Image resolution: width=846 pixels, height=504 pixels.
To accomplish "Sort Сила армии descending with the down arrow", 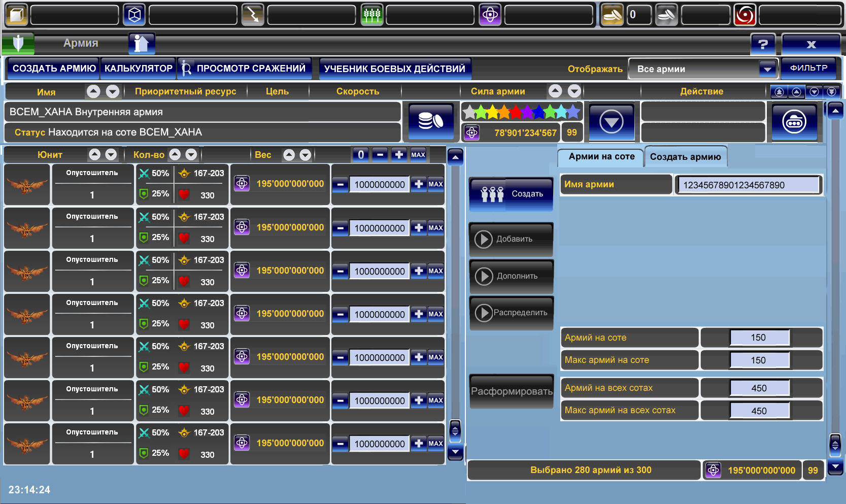I will (x=574, y=91).
